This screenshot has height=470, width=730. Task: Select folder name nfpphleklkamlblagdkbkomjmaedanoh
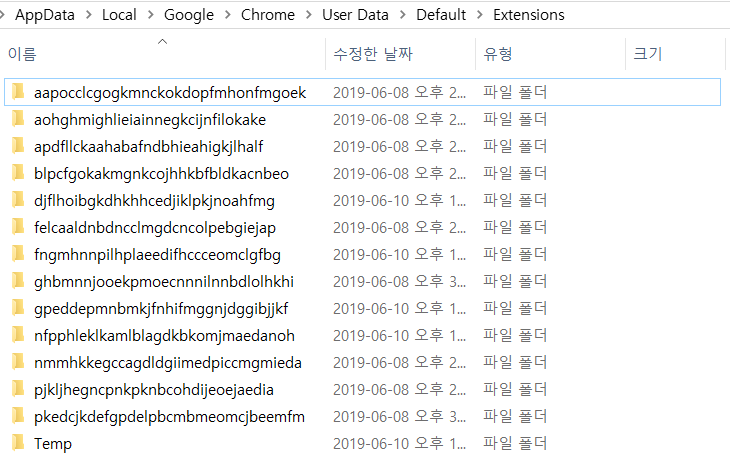click(164, 336)
